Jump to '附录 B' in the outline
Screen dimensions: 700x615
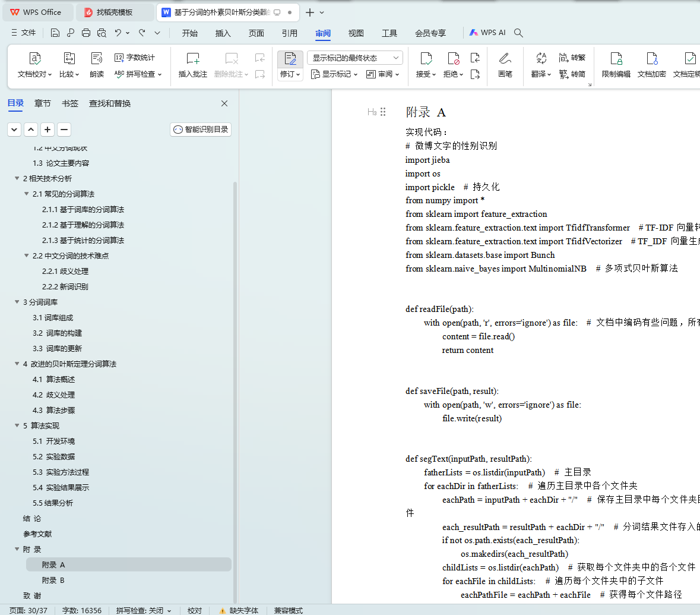coord(53,580)
